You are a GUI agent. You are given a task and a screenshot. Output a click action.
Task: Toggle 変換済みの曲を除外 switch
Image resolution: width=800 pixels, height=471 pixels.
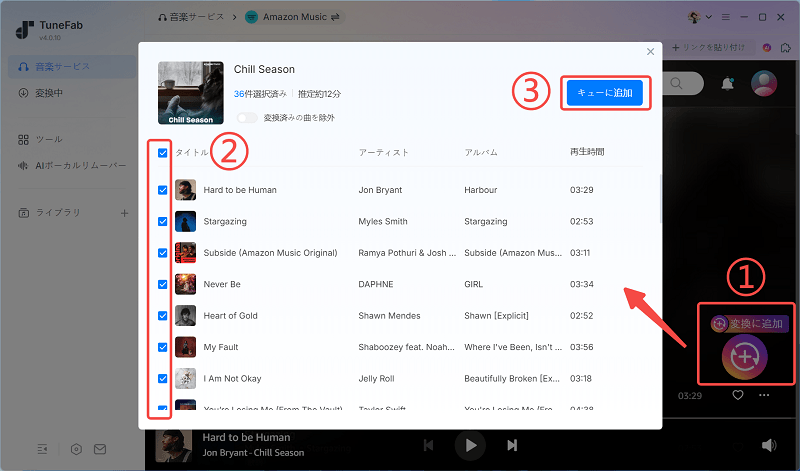(247, 118)
